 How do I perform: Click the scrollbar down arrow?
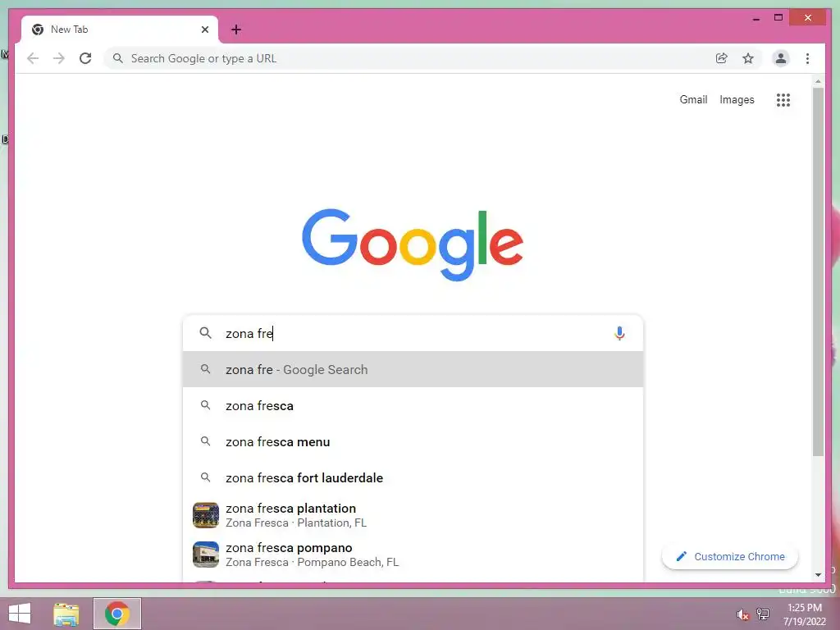point(818,575)
